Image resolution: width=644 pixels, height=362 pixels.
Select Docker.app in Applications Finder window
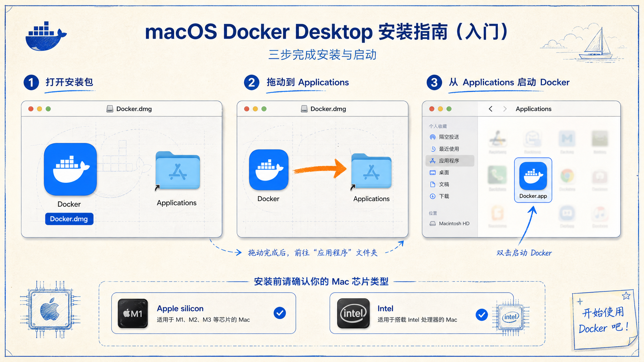pos(533,180)
